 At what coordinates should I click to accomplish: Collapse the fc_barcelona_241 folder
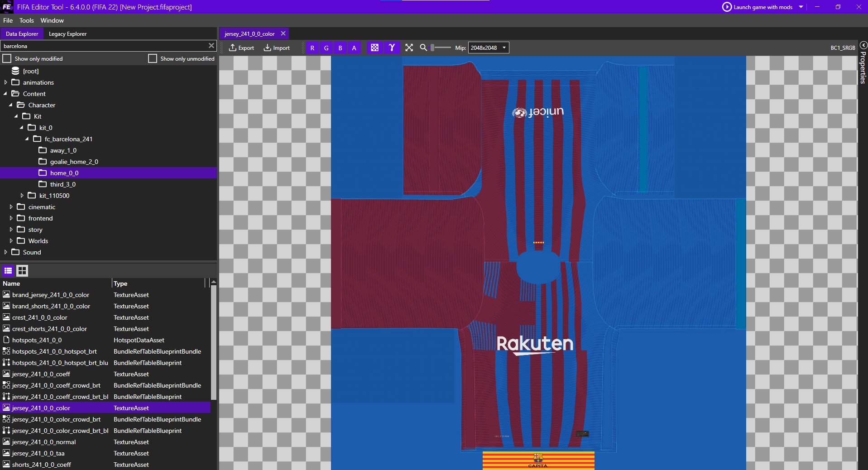point(27,139)
